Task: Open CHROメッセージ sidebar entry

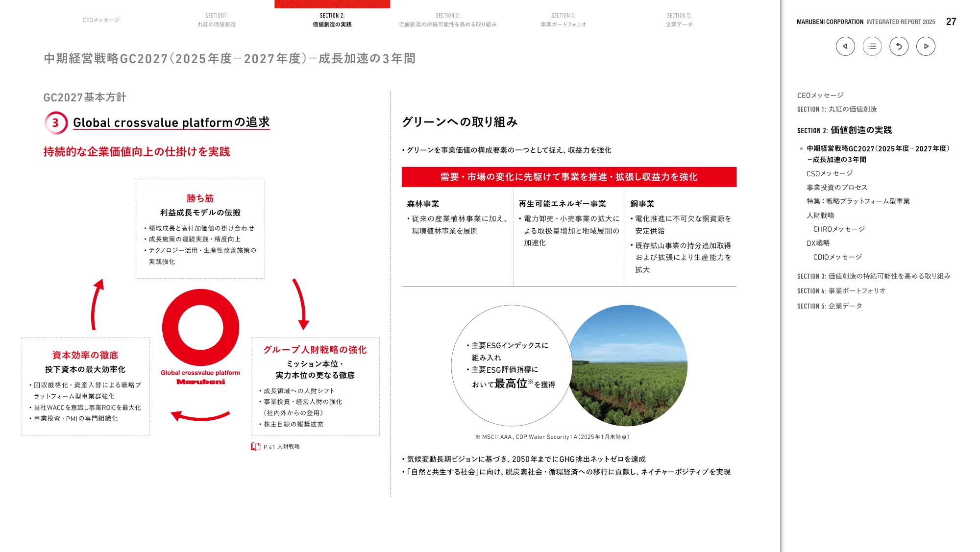Action: coord(840,229)
